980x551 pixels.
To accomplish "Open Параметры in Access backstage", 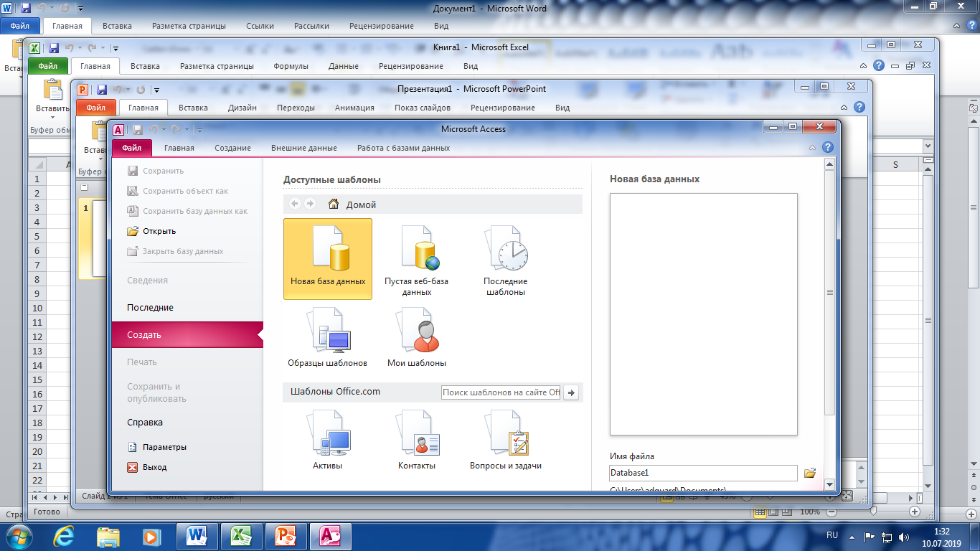I will (156, 446).
